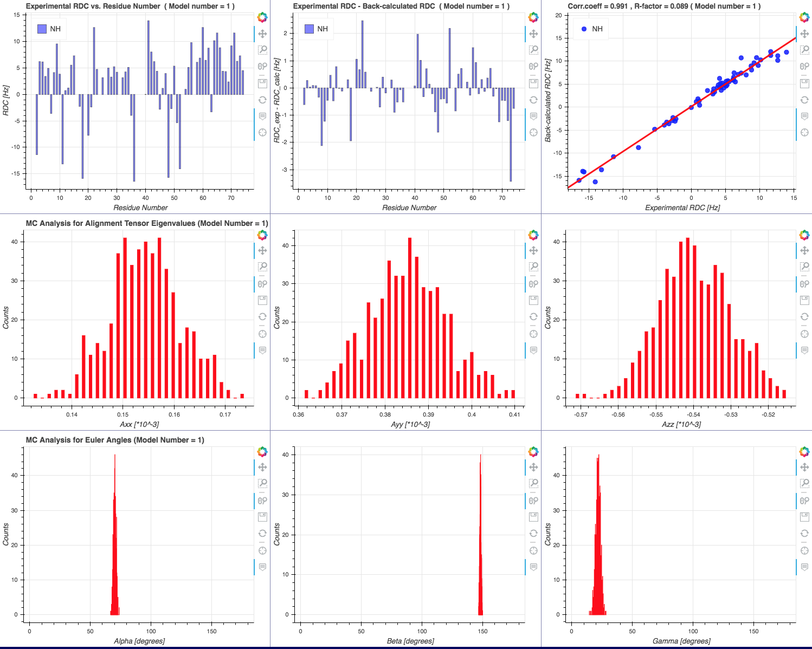The image size is (812, 649).
Task: Reset the Alpha angle histogram view
Action: click(x=262, y=534)
